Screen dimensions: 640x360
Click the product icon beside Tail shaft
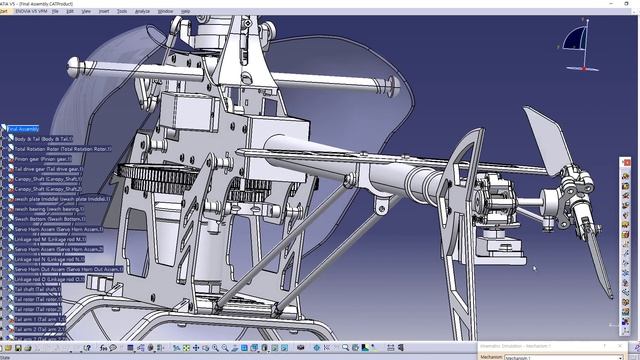point(11,289)
